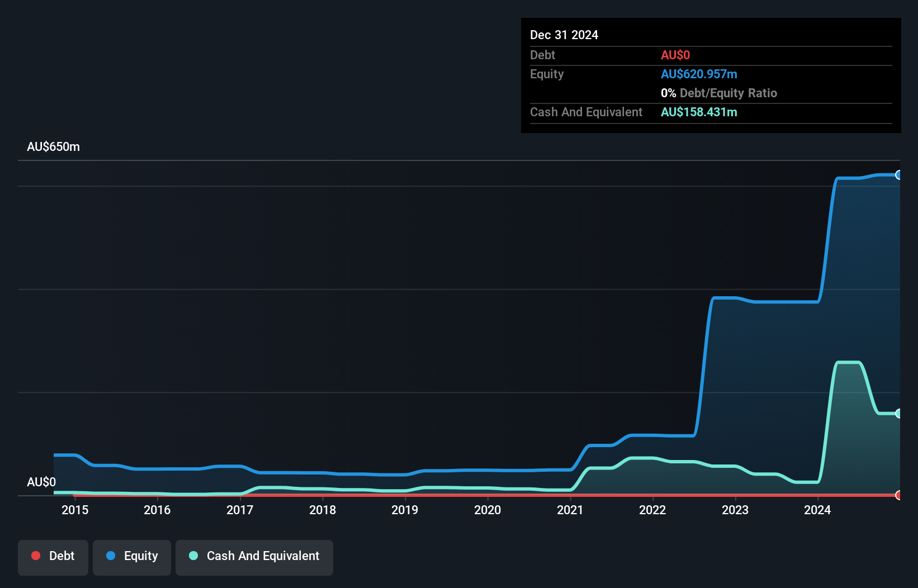Select the teal Cash endpoint marker
The height and width of the screenshot is (588, 918).
[898, 414]
